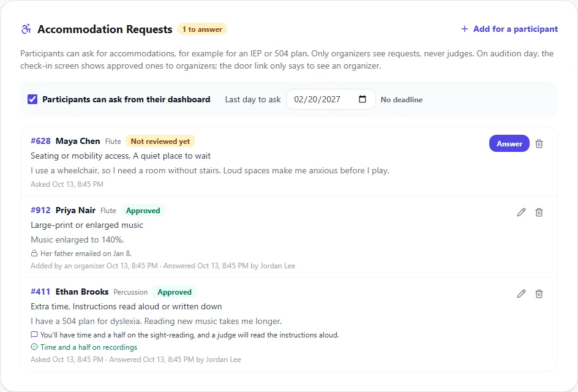Click 'Large-print or enlarged music' text
The image size is (578, 392).
click(87, 225)
